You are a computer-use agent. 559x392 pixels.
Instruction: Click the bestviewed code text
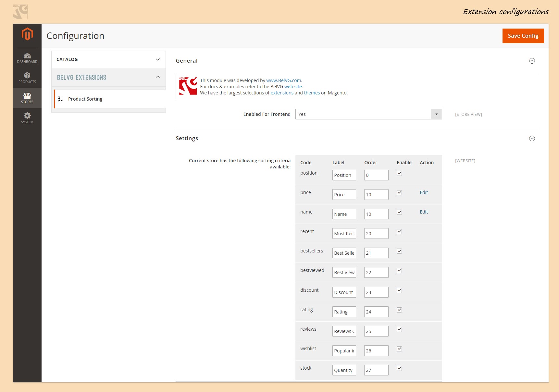(312, 270)
